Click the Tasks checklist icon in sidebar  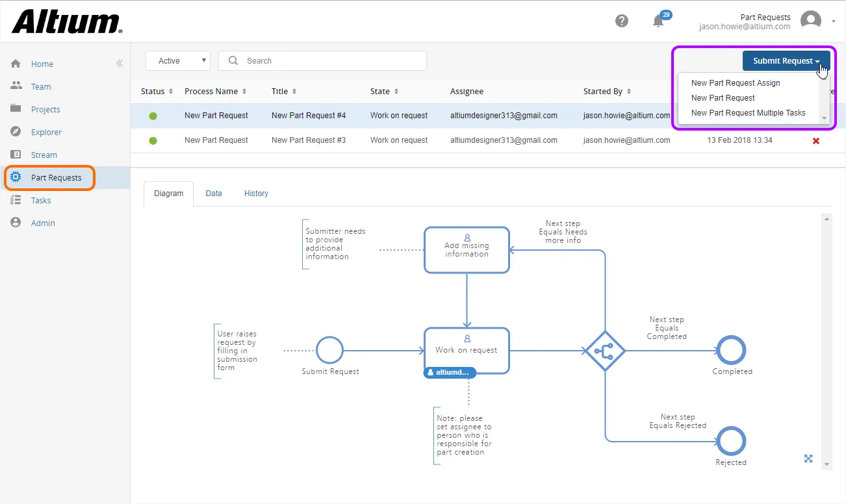click(x=16, y=200)
